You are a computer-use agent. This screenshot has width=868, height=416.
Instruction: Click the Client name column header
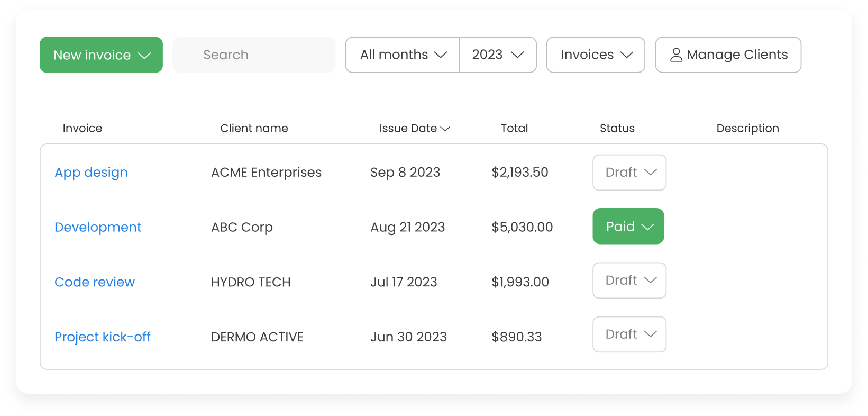coord(254,128)
